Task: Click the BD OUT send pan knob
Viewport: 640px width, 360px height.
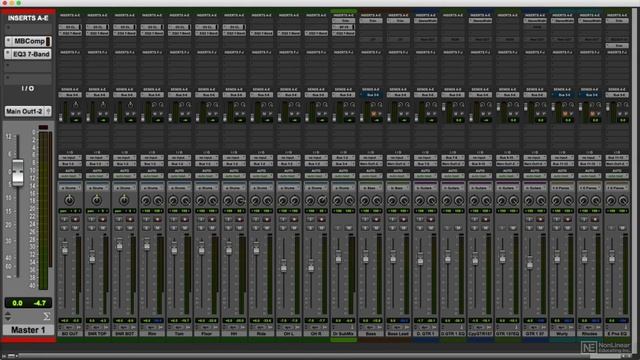Action: point(76,105)
